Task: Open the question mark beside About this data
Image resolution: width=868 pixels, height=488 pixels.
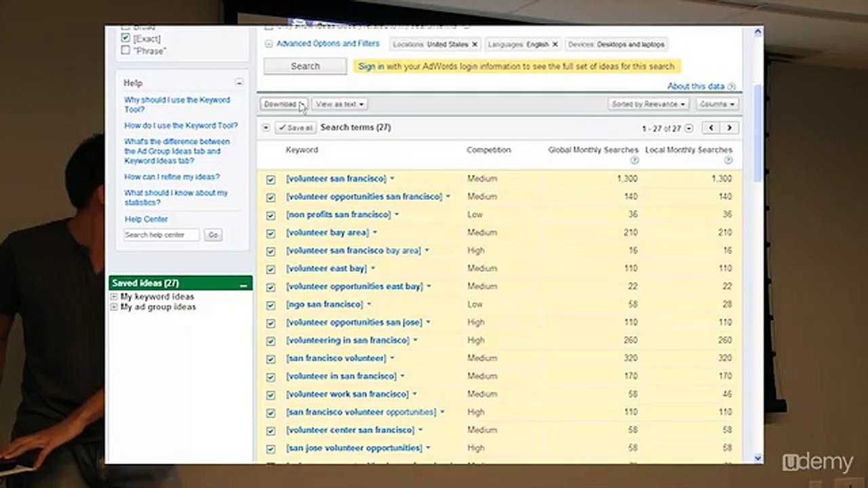Action: point(732,87)
